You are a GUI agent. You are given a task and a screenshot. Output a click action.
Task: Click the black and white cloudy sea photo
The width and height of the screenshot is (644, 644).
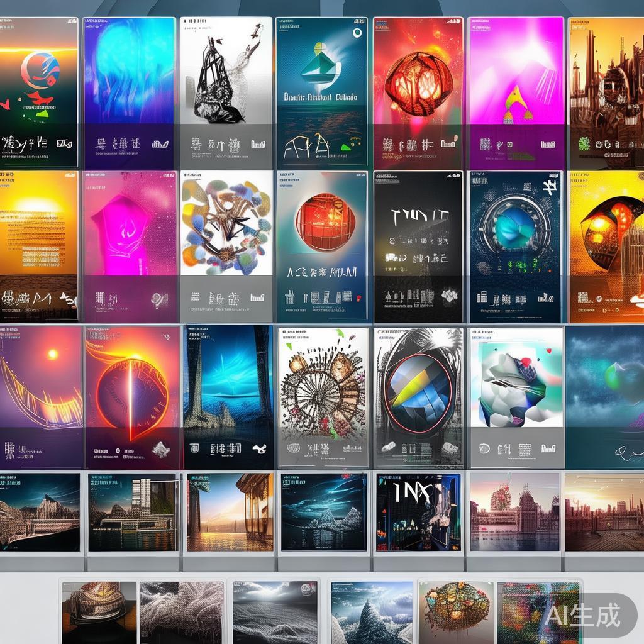[275, 611]
